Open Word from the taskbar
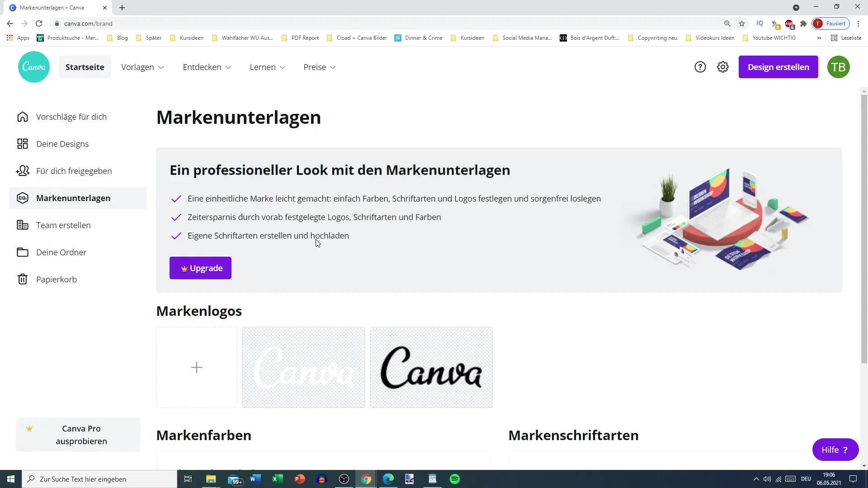 click(x=255, y=479)
